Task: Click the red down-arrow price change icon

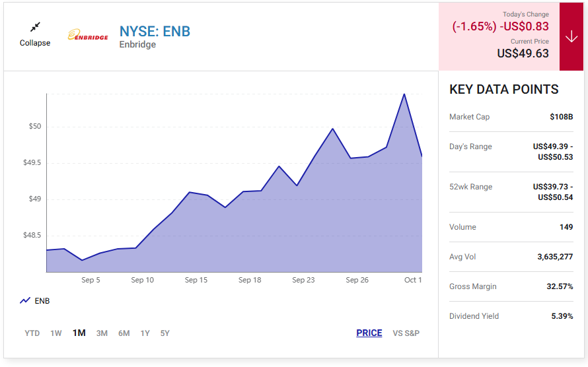Action: point(571,37)
